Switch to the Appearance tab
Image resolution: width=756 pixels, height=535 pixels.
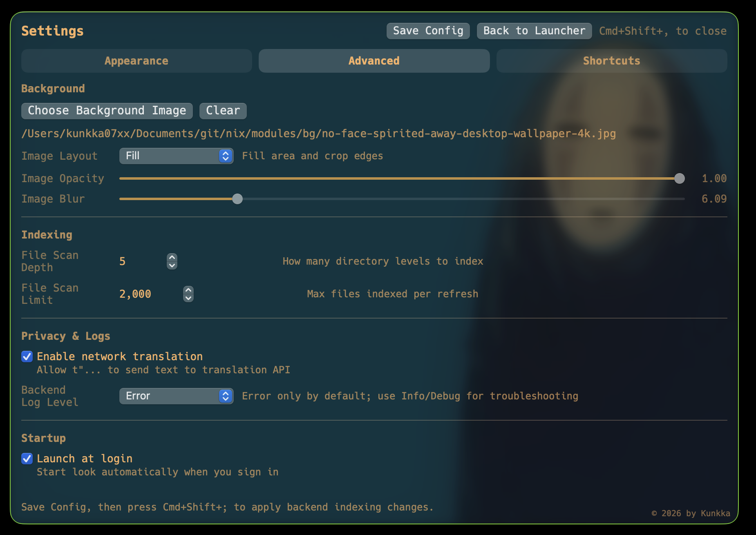[x=136, y=60]
